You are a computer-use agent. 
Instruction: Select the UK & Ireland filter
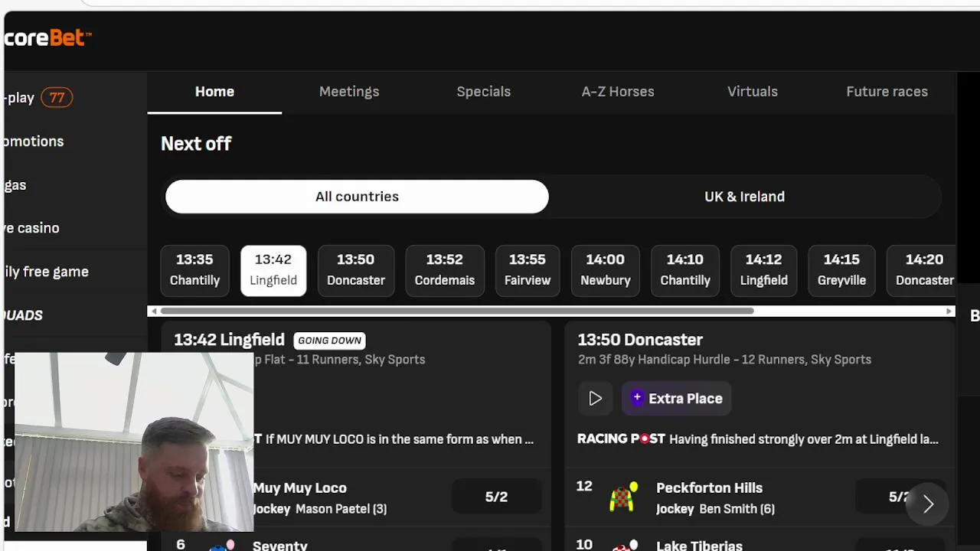click(744, 197)
